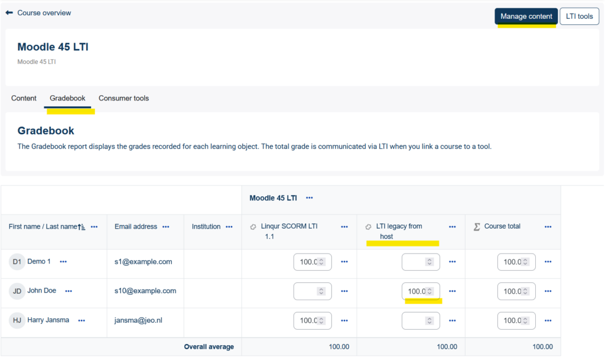
Task: Open the Course total column actions menu
Action: click(548, 227)
